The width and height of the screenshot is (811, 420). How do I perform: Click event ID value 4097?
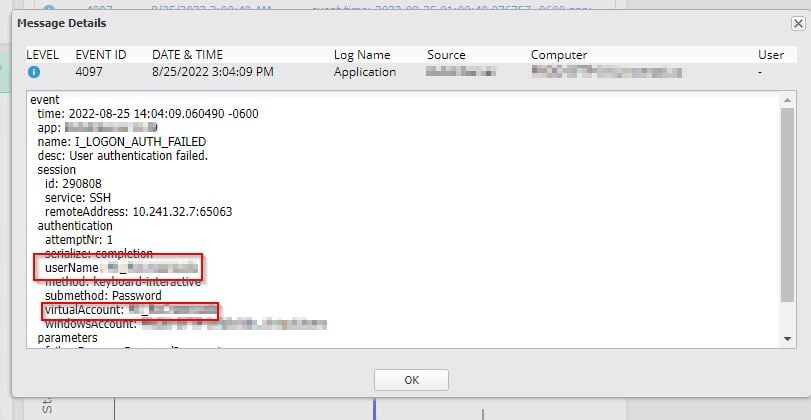pos(89,72)
